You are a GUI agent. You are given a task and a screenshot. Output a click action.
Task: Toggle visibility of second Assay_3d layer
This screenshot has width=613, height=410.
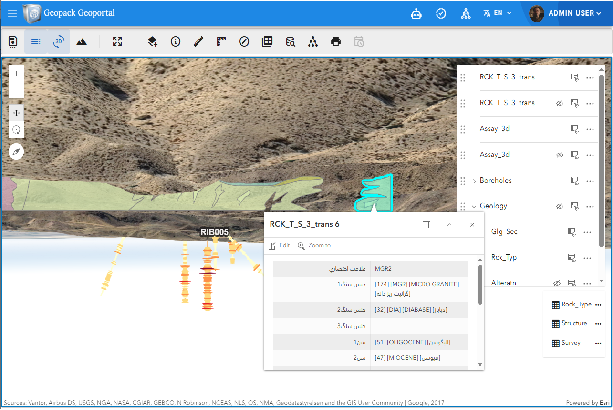tap(560, 154)
